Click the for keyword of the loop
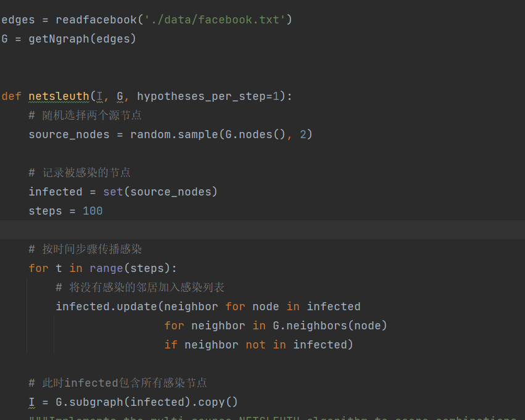The image size is (525, 420). click(x=38, y=268)
